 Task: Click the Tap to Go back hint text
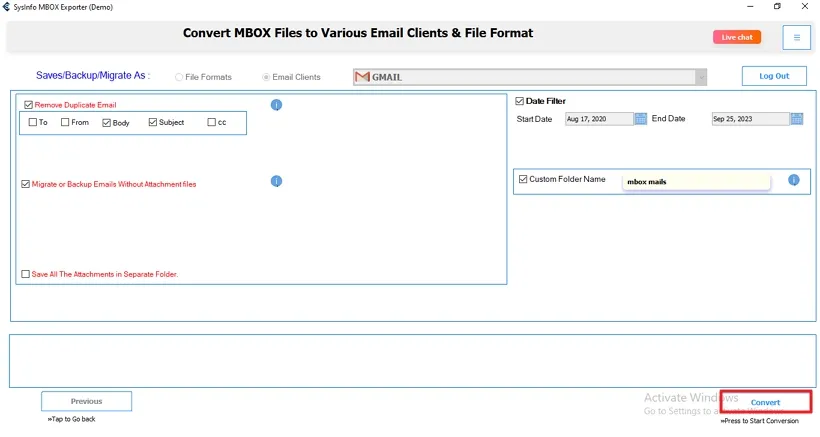[72, 419]
